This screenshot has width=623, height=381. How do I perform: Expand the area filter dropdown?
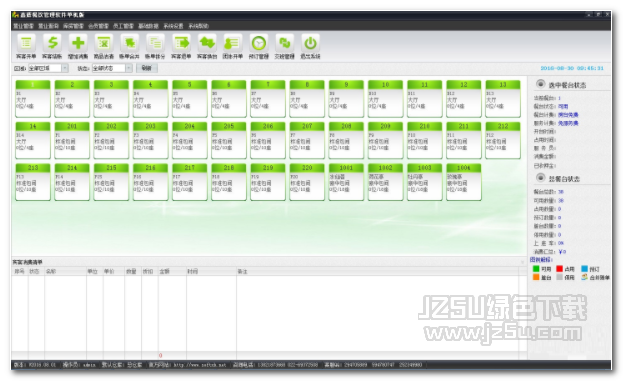(65, 68)
